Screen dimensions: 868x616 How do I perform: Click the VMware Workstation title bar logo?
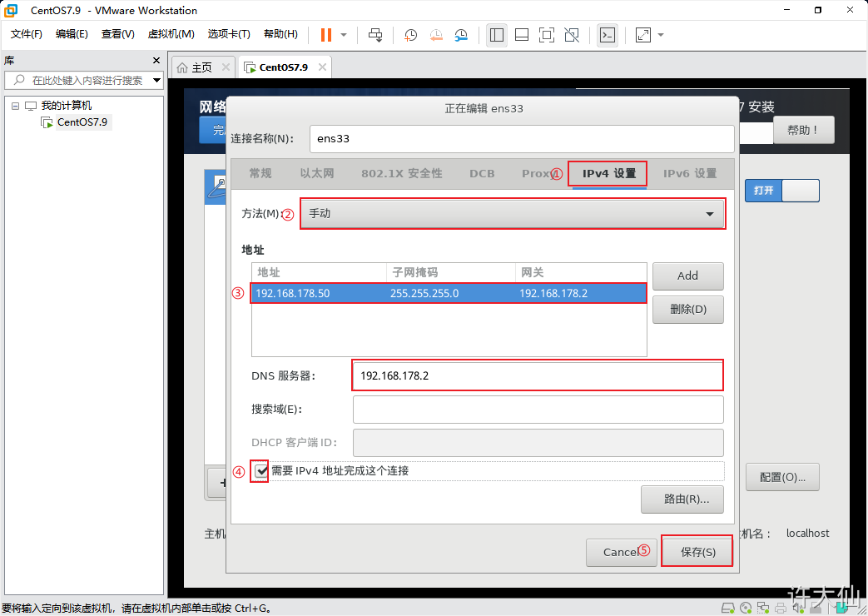tap(11, 10)
